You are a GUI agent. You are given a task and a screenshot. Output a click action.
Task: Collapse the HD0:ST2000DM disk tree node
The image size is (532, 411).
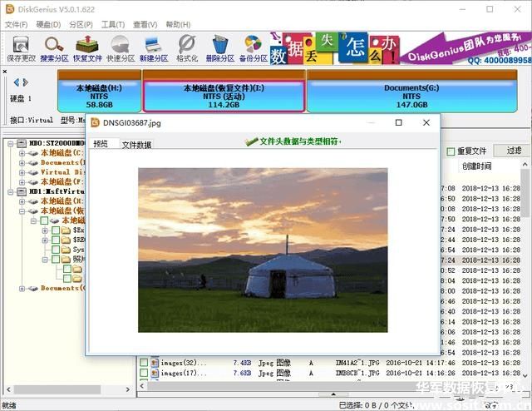click(11, 143)
